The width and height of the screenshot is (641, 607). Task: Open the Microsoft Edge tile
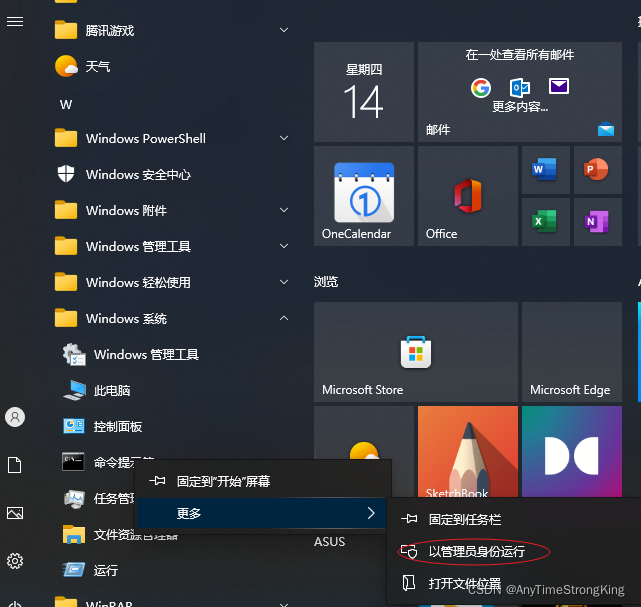(572, 352)
